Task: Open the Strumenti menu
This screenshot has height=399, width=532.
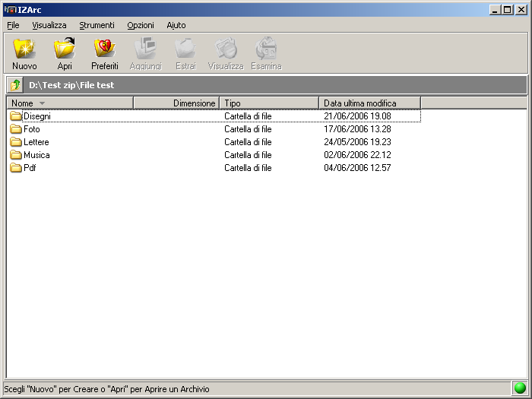Action: click(x=97, y=25)
